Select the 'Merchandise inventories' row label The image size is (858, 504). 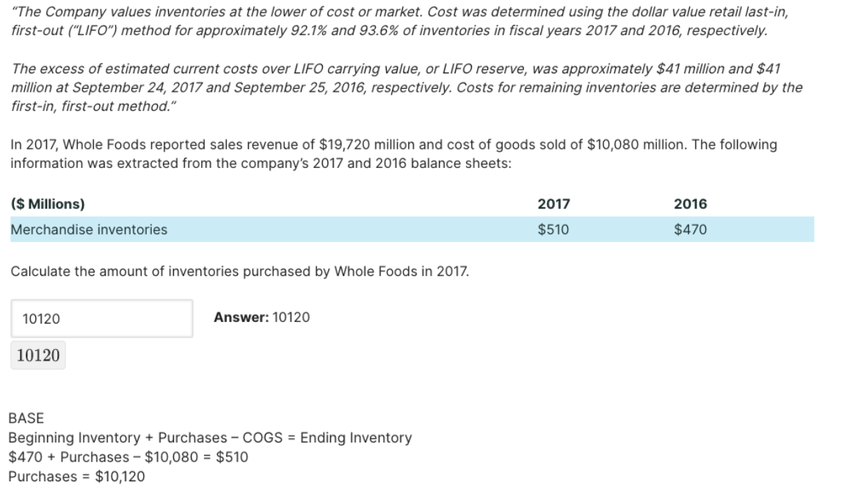click(x=89, y=230)
